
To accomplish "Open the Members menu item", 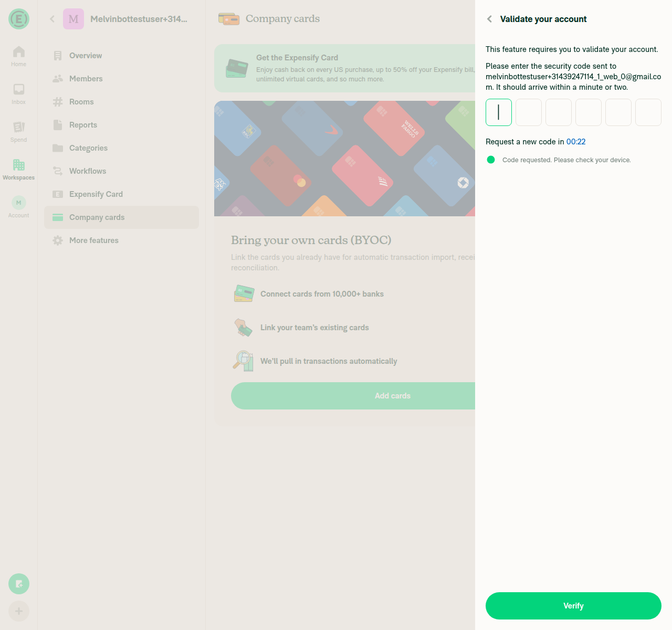I will pos(121,79).
